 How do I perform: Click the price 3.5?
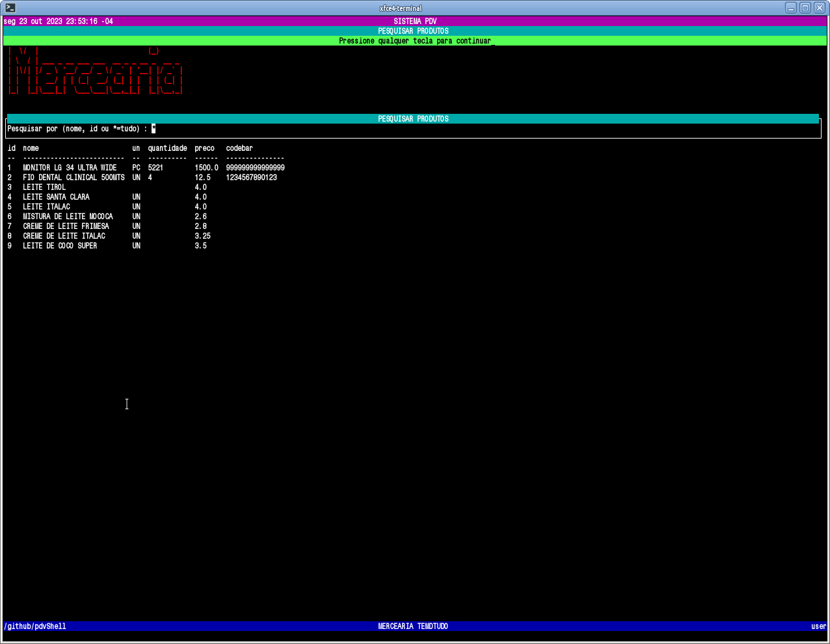[x=200, y=246]
